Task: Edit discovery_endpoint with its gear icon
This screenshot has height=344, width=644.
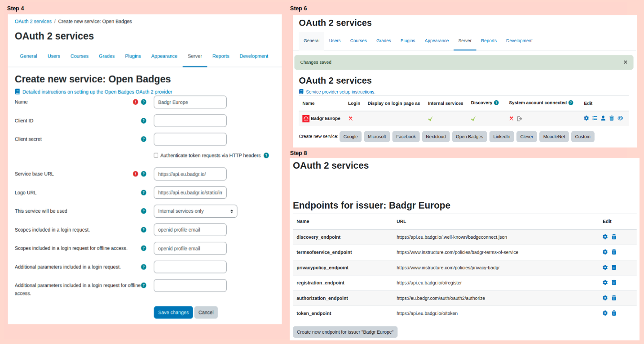Action: tap(605, 237)
